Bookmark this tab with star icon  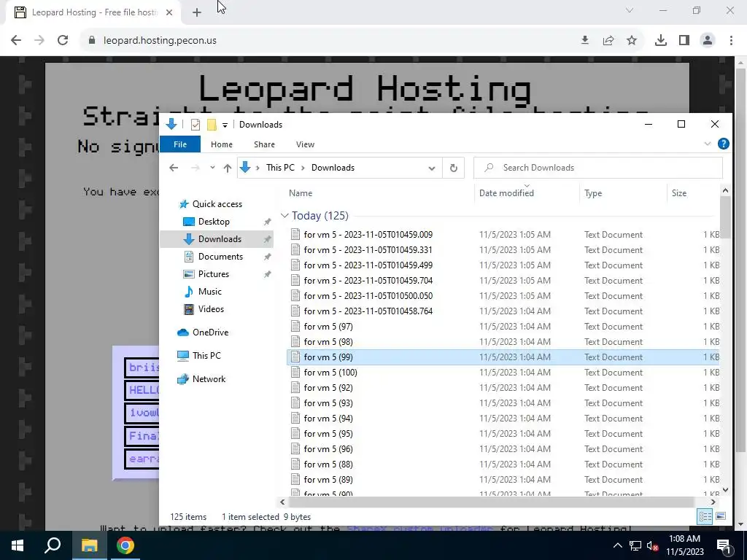[x=632, y=41]
